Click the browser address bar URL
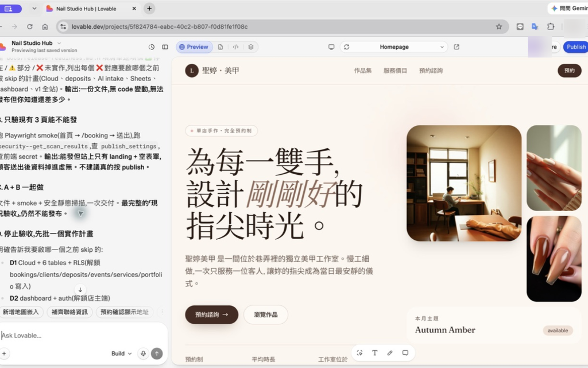Screen dimensions: 588x368 [x=160, y=26]
